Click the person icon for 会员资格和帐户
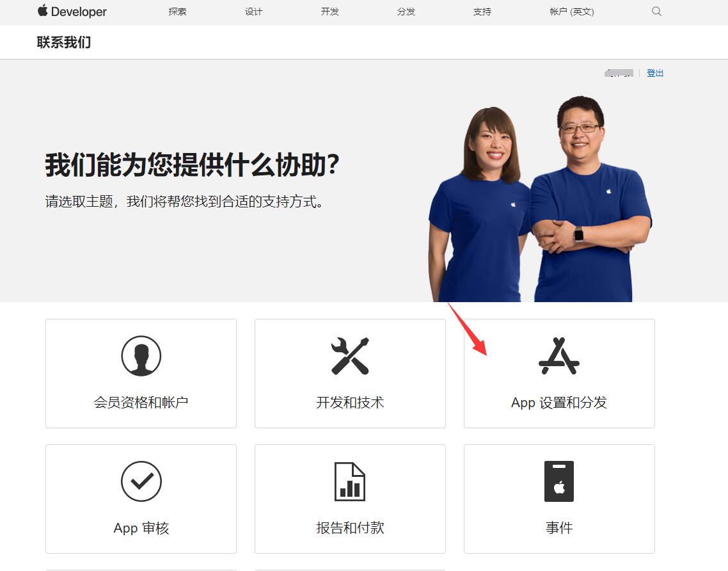The image size is (728, 571). [x=141, y=356]
